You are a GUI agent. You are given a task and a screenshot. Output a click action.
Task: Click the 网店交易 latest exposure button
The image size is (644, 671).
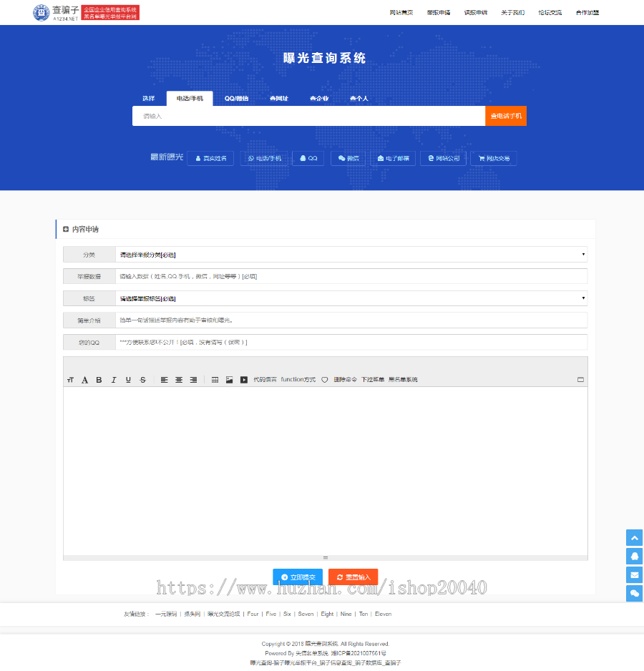493,158
